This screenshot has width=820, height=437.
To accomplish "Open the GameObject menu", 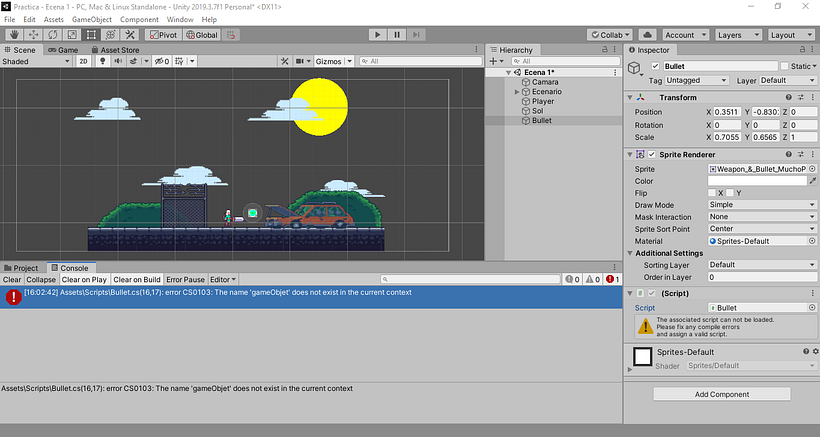I will pyautogui.click(x=92, y=19).
